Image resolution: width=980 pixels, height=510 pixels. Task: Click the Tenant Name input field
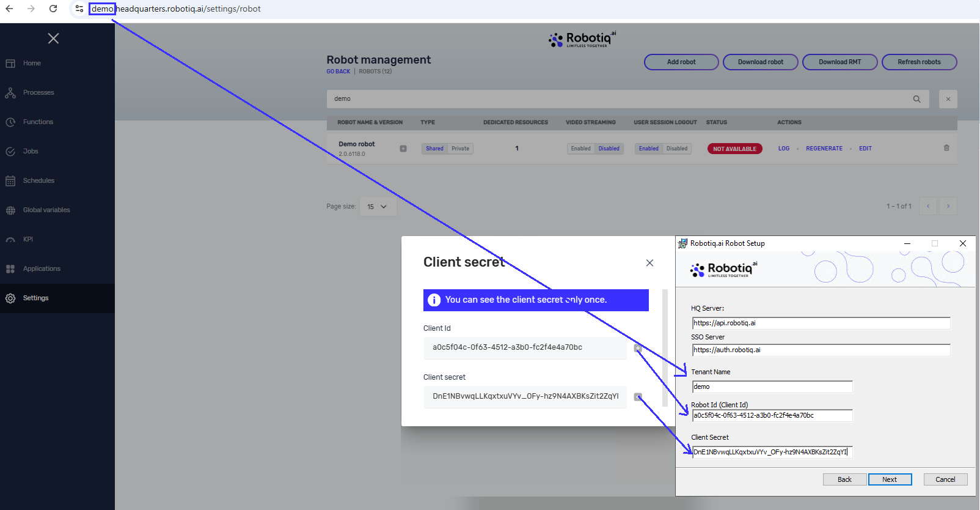coord(772,387)
